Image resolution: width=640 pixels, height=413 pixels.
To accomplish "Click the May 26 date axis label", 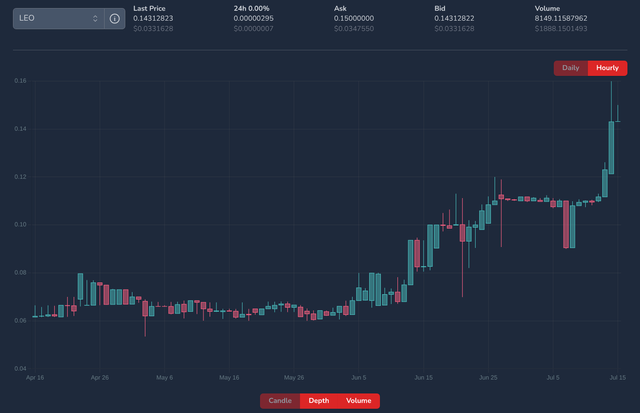I will (x=294, y=377).
